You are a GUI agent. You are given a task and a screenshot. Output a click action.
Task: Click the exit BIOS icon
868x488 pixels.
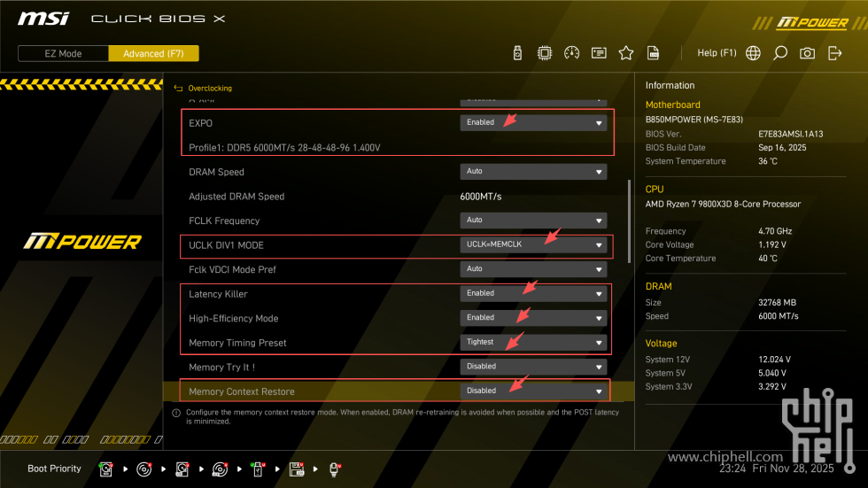click(834, 53)
